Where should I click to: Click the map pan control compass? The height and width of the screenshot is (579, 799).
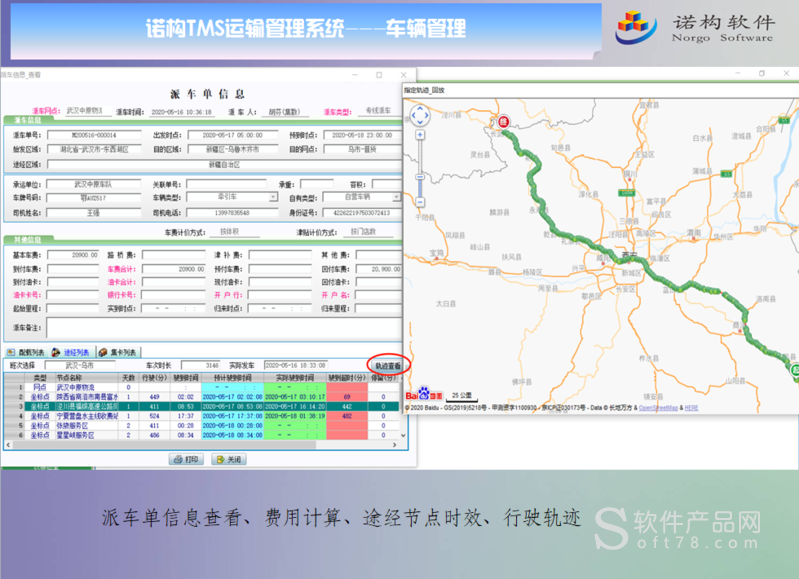[420, 115]
